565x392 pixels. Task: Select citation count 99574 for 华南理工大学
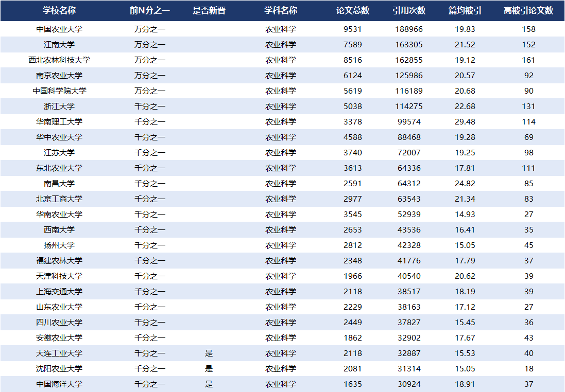(409, 122)
